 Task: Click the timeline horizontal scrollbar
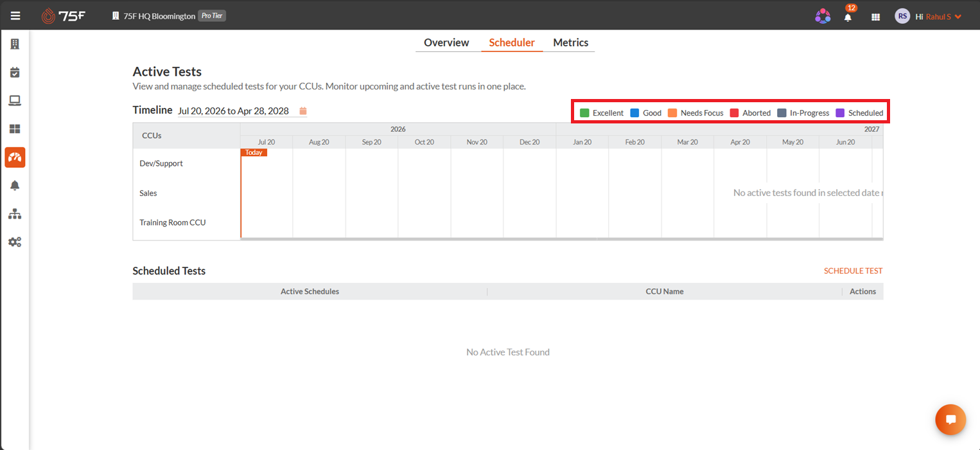tap(562, 239)
